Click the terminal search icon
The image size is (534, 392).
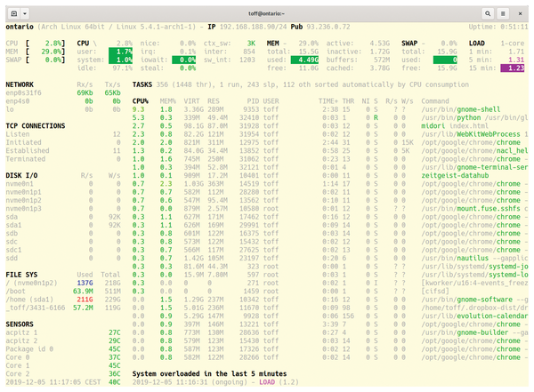coord(488,13)
